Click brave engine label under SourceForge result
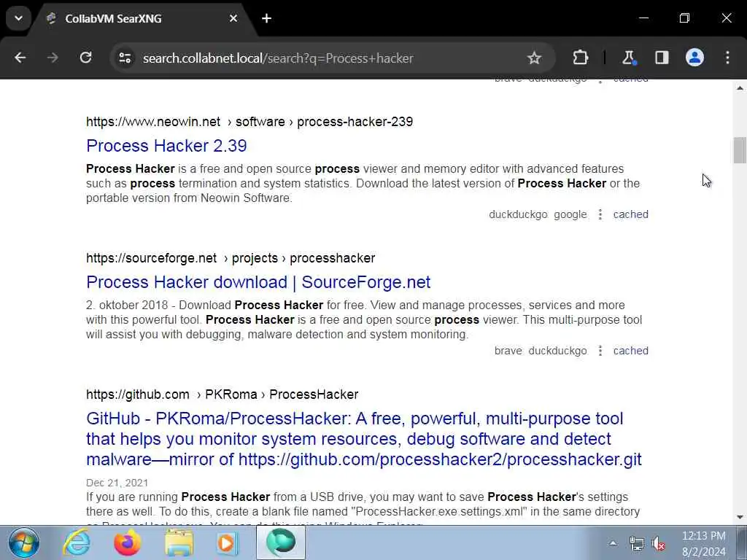The image size is (747, 560). coord(508,351)
